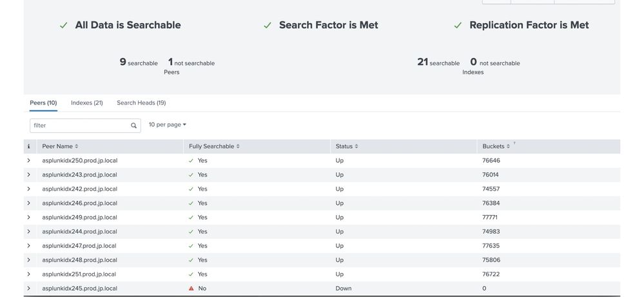This screenshot has width=644, height=297.
Task: Sort by Status column sort icon
Action: [x=356, y=147]
